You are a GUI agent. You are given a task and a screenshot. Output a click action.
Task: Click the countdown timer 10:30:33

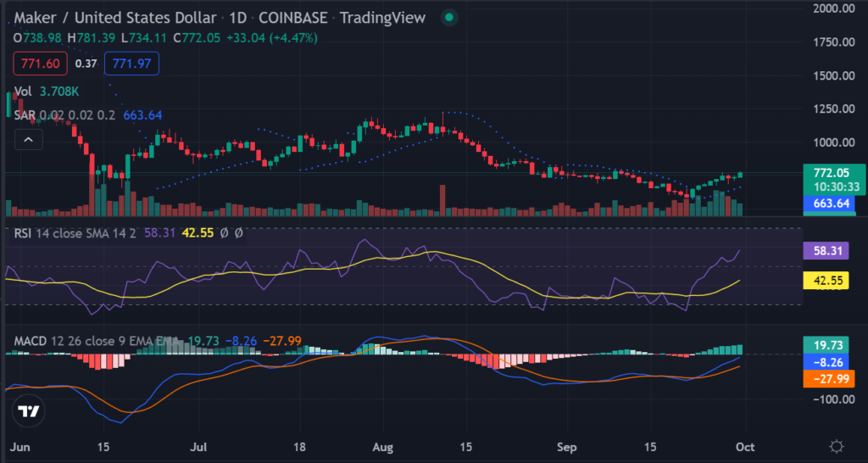[x=835, y=187]
